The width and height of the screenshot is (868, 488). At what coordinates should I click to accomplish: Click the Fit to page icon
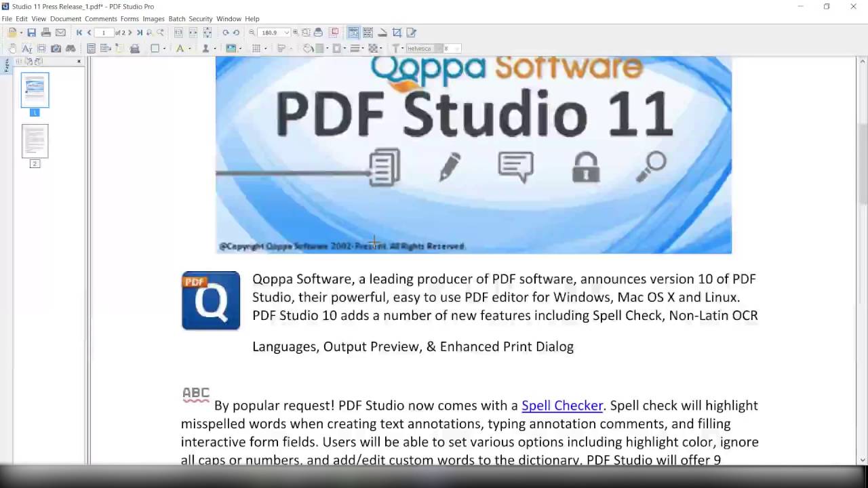[207, 33]
